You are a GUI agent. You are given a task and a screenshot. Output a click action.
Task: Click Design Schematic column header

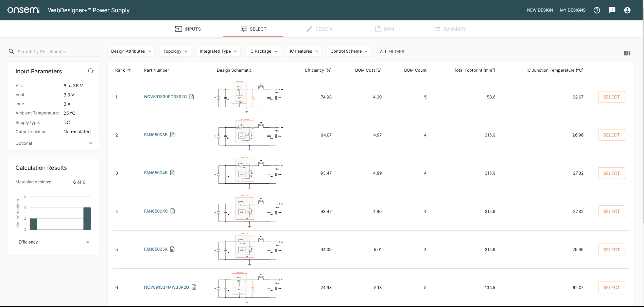[x=234, y=70]
